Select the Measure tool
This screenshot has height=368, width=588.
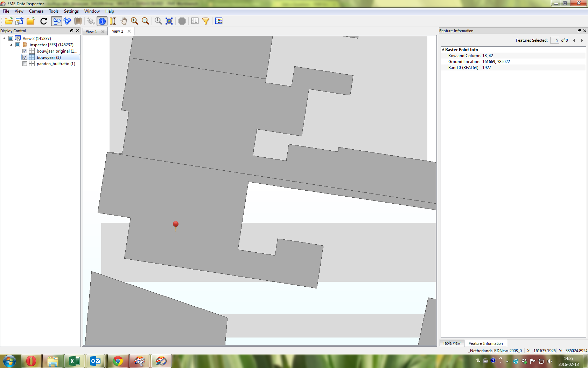pos(112,21)
